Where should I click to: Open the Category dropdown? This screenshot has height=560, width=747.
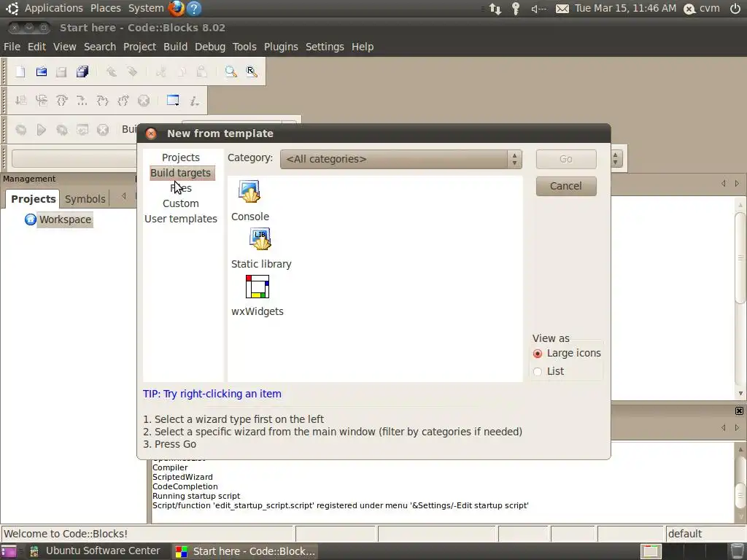click(401, 159)
